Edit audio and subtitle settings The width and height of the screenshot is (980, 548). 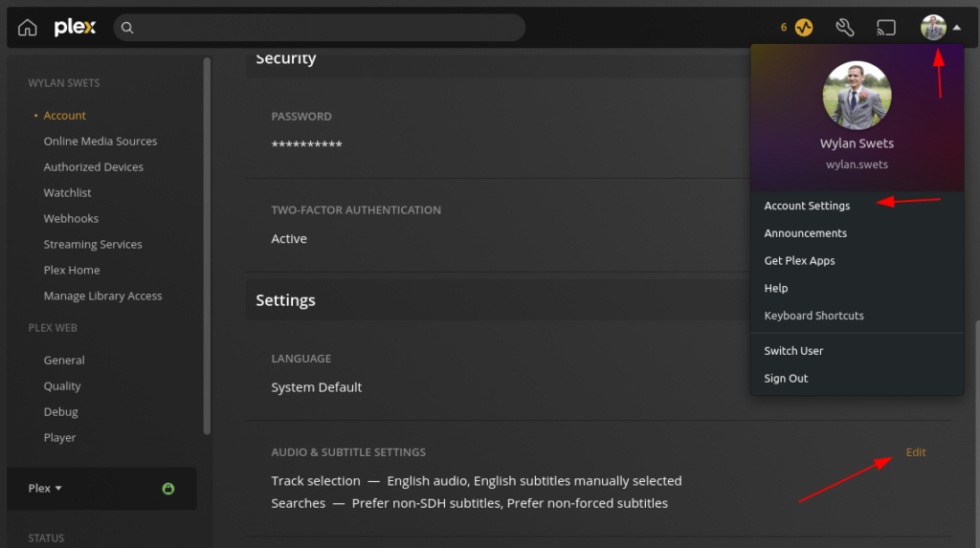[916, 451]
